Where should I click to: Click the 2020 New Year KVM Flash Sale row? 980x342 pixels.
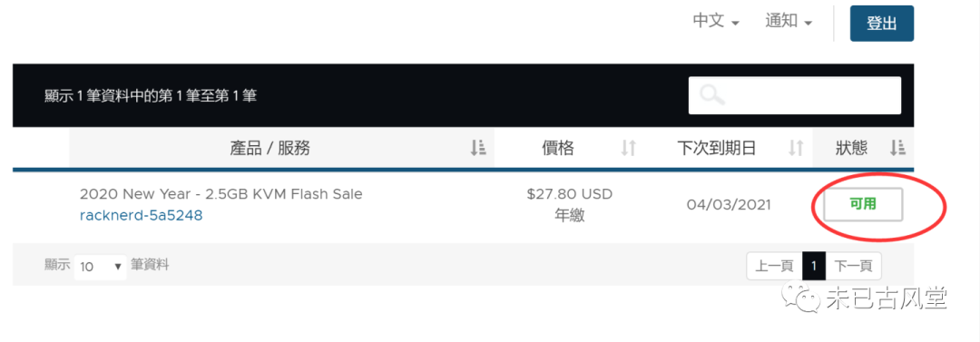463,205
